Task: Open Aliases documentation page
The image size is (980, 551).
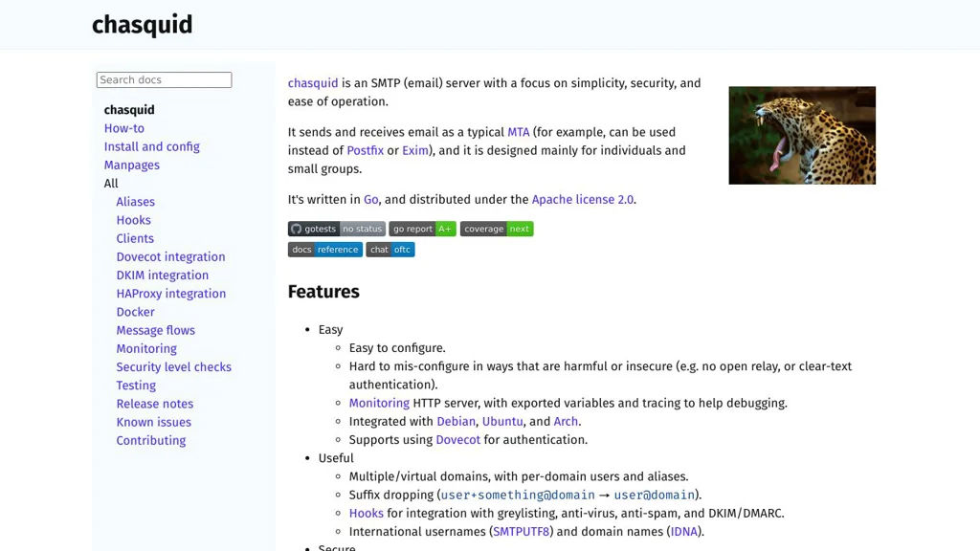Action: coord(136,202)
